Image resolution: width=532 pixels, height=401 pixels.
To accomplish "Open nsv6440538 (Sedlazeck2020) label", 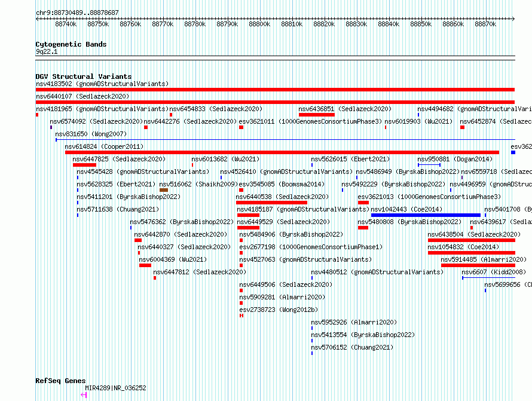I will tap(282, 197).
